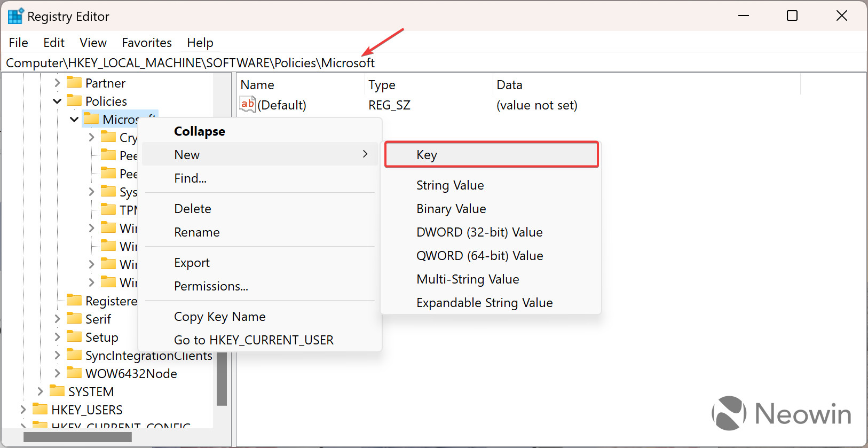Click the TPM key folder icon
This screenshot has height=448, width=868.
coord(108,209)
